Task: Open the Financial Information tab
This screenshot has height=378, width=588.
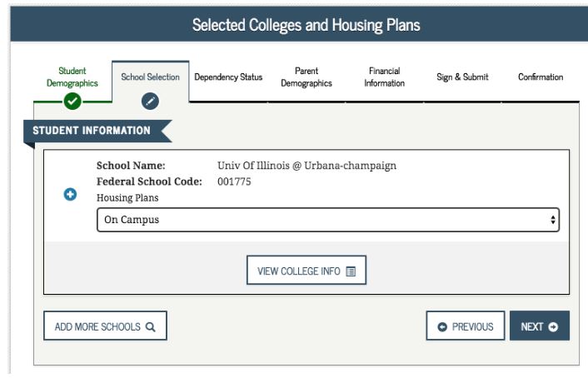Action: click(x=385, y=77)
